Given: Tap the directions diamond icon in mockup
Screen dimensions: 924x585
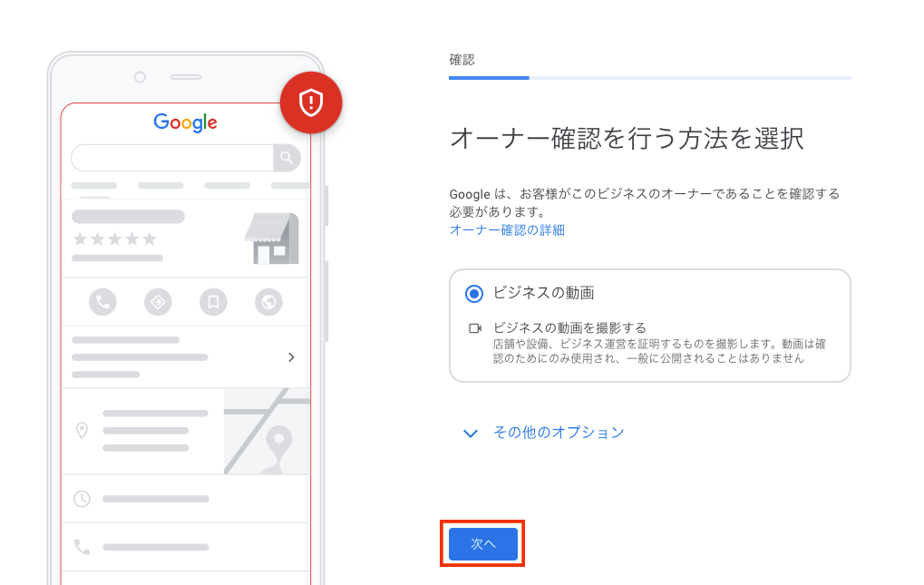Looking at the screenshot, I should click(x=158, y=302).
